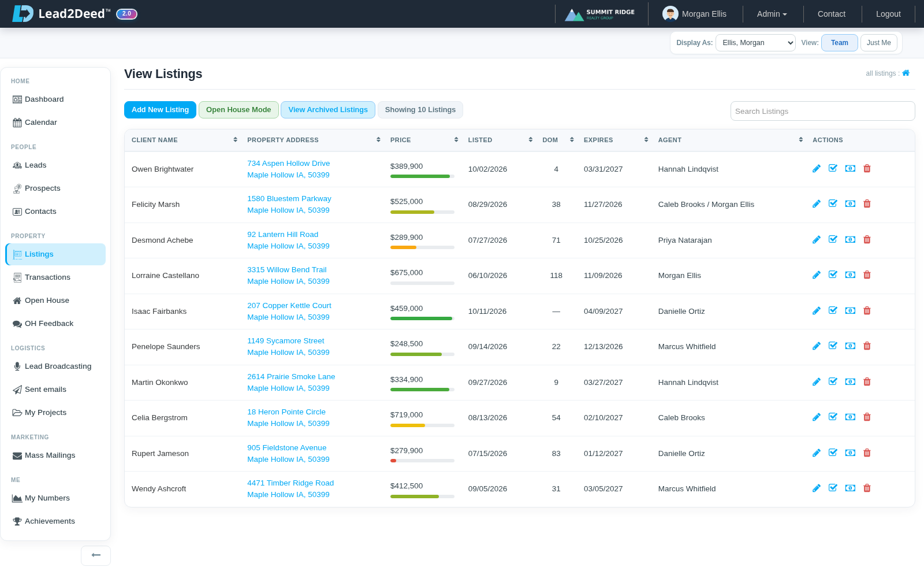The image size is (924, 578).
Task: Toggle Open House Mode
Action: pyautogui.click(x=239, y=110)
